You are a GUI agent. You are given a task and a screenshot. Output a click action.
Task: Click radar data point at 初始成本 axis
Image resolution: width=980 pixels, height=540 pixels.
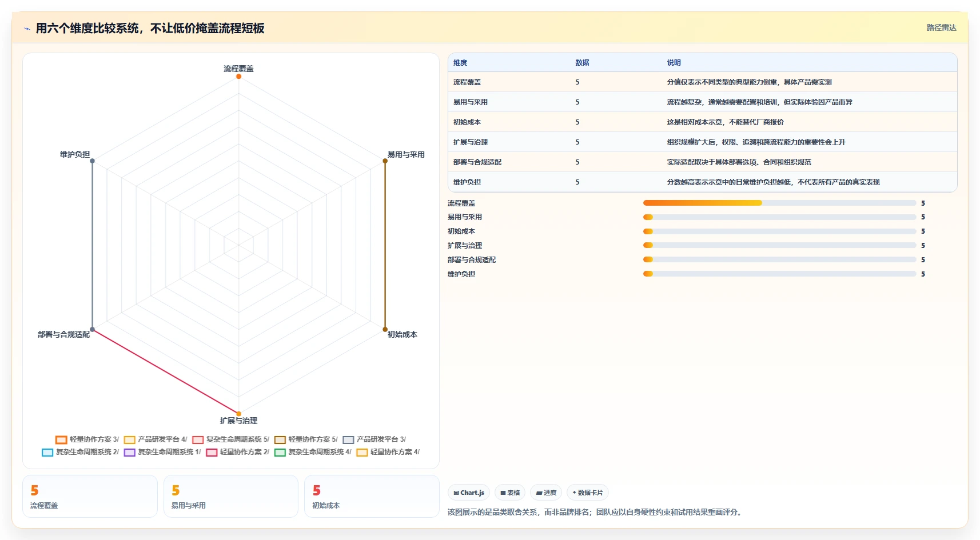385,330
